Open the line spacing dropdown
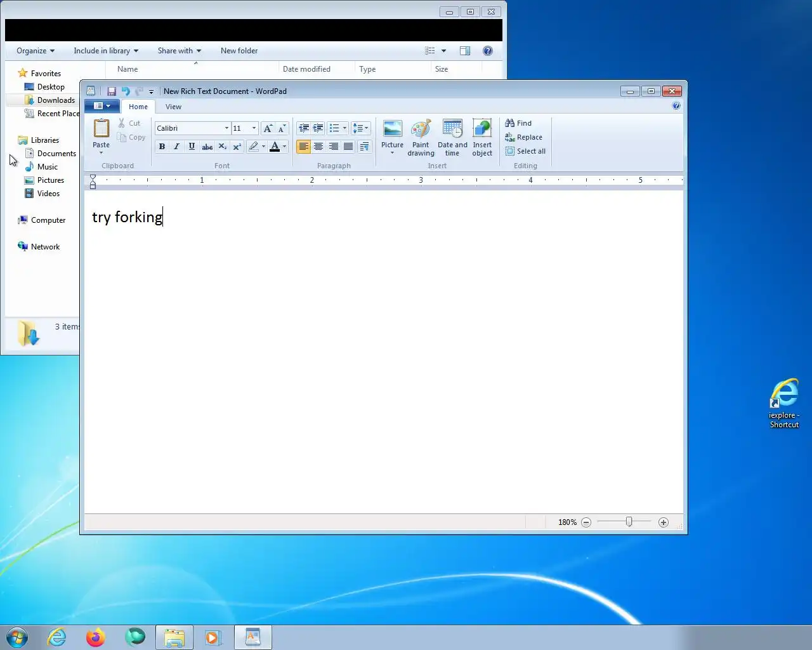Image resolution: width=812 pixels, height=650 pixels. pos(360,128)
